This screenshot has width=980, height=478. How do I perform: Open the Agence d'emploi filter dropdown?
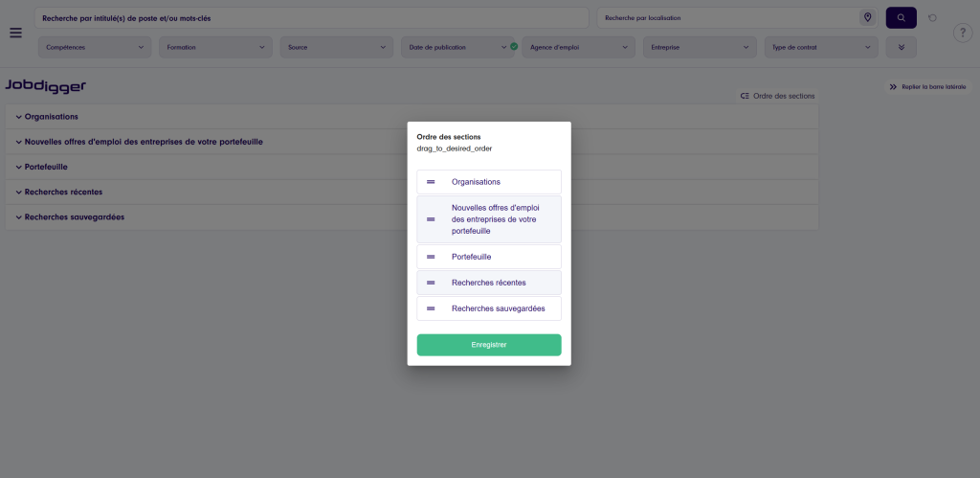[578, 47]
